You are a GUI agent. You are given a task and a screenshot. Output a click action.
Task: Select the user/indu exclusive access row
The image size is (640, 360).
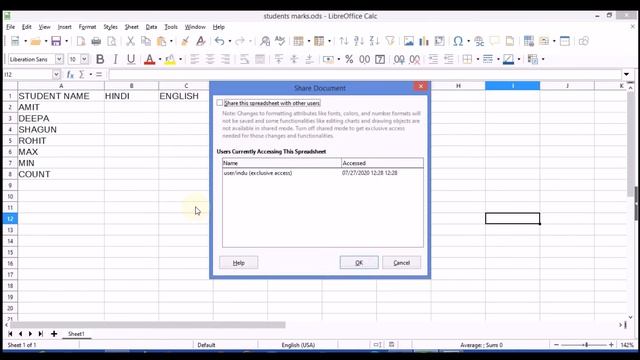pos(322,173)
